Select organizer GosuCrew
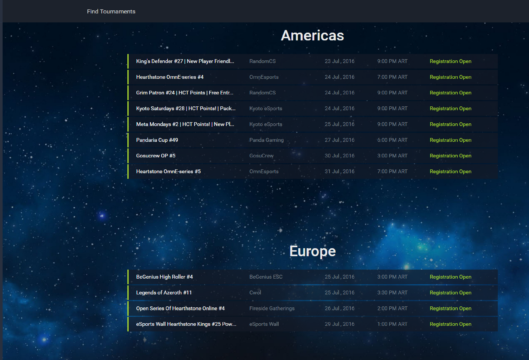529x360 pixels. coord(261,156)
